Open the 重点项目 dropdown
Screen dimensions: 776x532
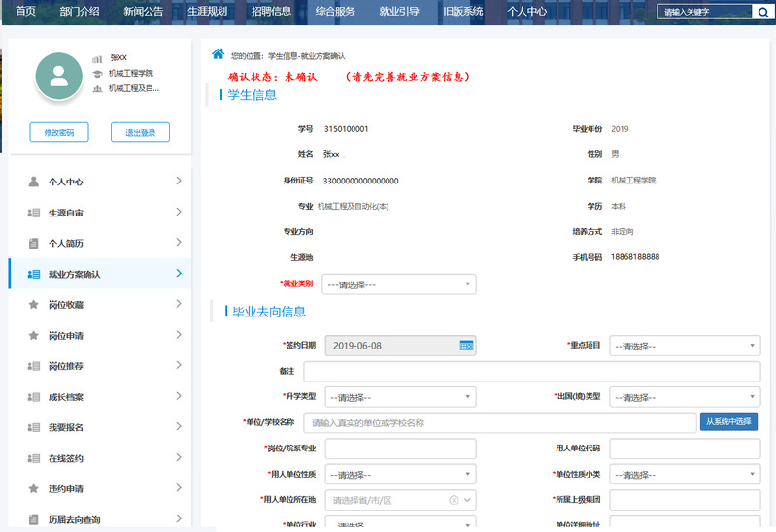click(x=685, y=346)
